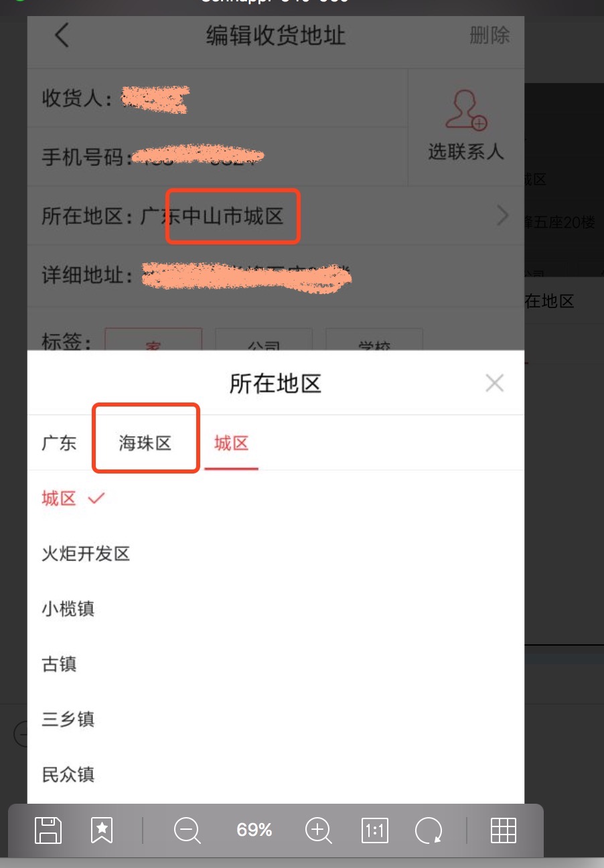Select 古镇 in the district list
Viewport: 604px width, 868px height.
click(275, 664)
